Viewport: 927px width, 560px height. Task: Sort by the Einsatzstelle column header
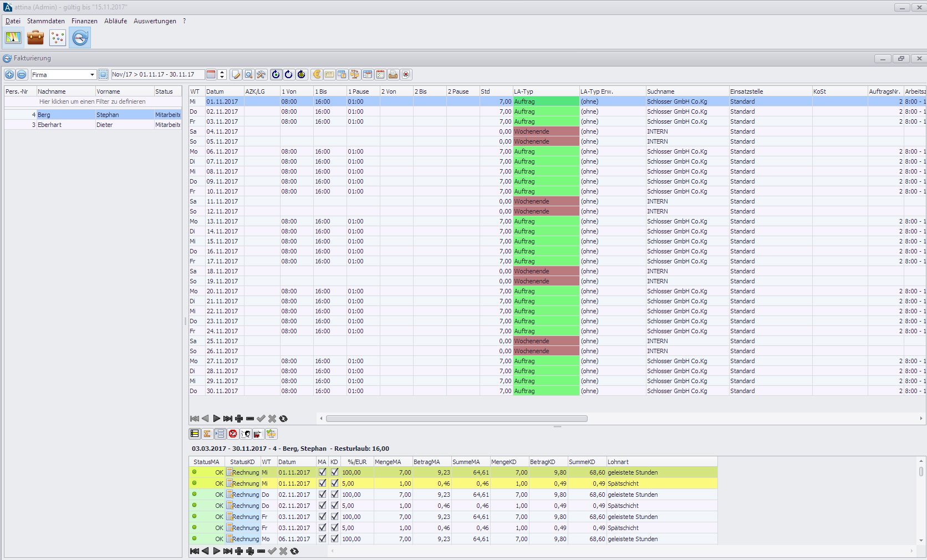pos(770,91)
